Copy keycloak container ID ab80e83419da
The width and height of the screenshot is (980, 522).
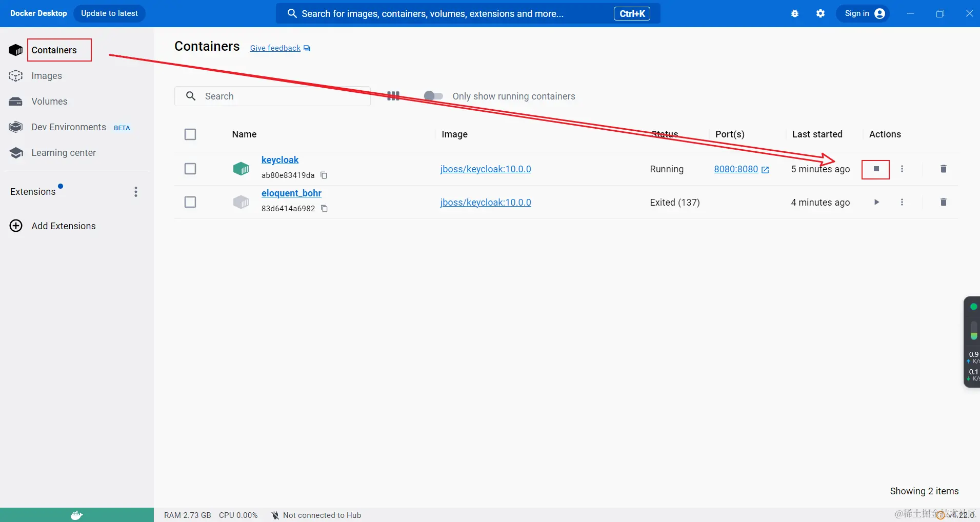(x=324, y=175)
